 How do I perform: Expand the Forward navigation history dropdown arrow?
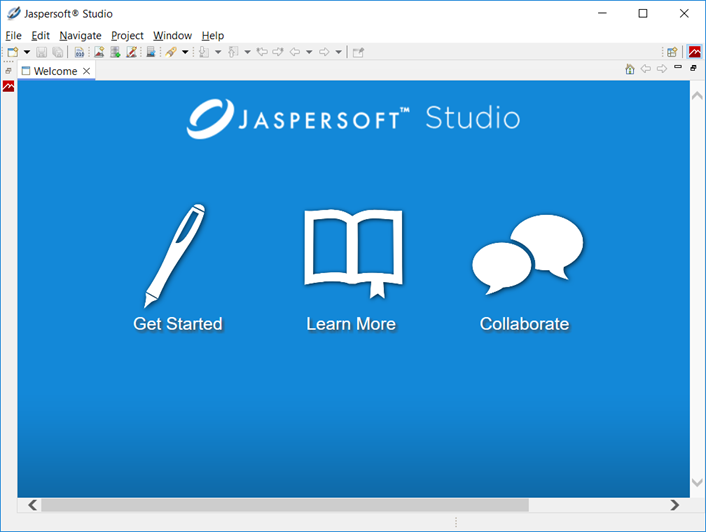(339, 52)
